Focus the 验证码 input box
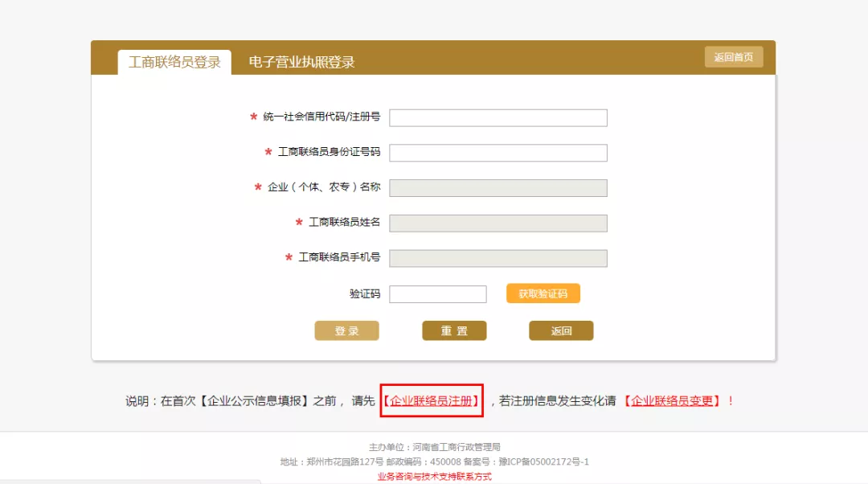The width and height of the screenshot is (868, 484). 437,294
